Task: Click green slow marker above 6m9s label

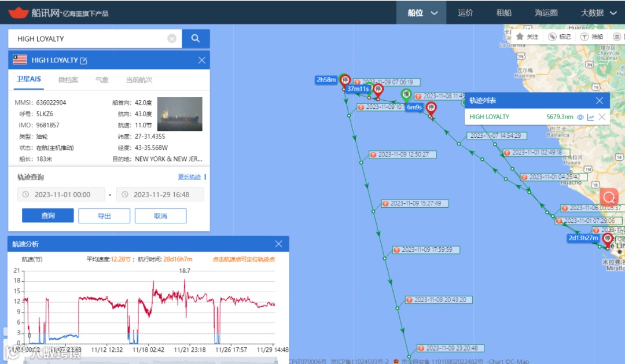Action: 406,95
